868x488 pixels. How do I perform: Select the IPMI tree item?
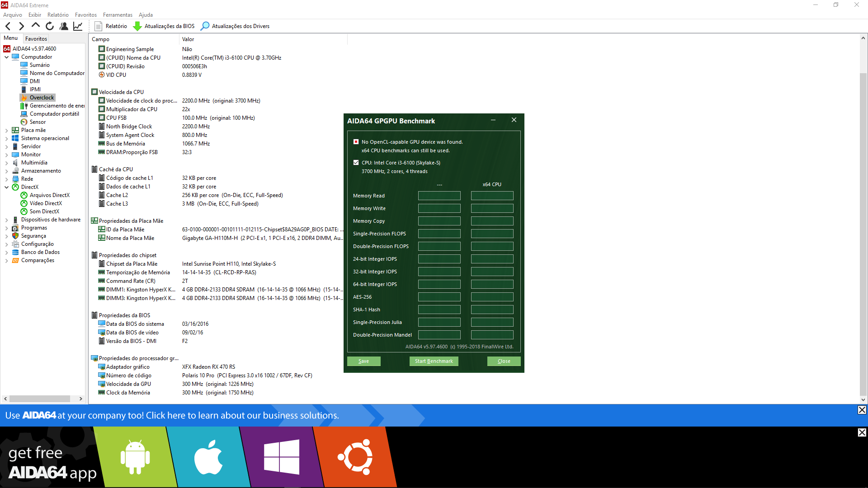tap(35, 89)
